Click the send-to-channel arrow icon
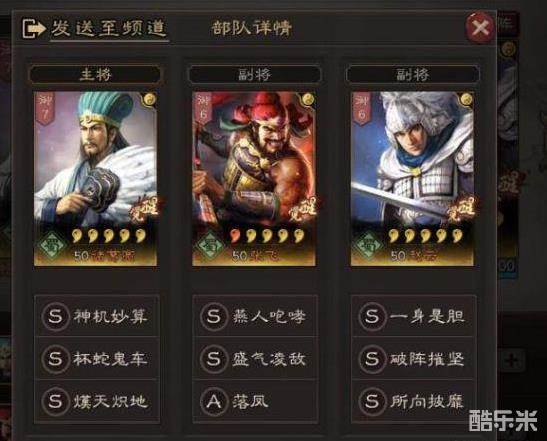Screen dimensions: 547x441 click(33, 29)
